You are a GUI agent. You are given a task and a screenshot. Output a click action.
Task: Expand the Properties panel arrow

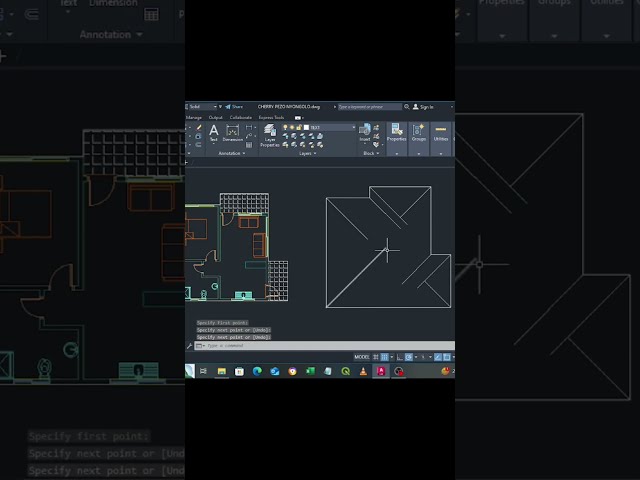[396, 154]
